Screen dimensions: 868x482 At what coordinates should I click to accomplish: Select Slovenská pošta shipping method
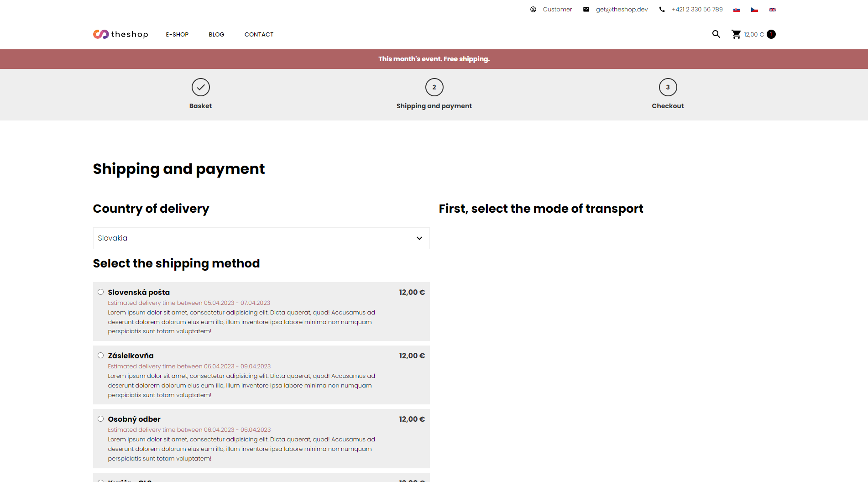100,292
